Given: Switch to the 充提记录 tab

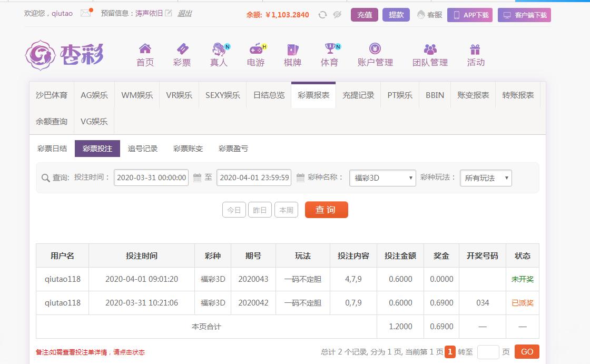Looking at the screenshot, I should point(358,95).
